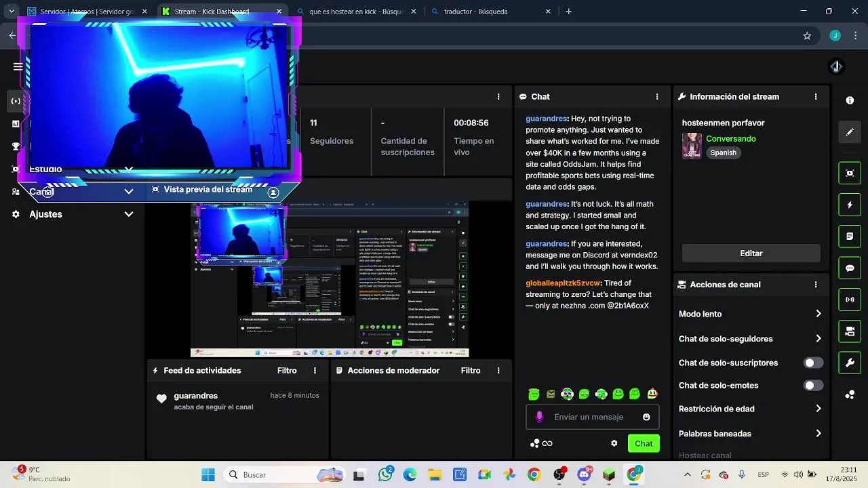Image resolution: width=868 pixels, height=488 pixels.
Task: Click the Editar stream info button
Action: pos(751,253)
